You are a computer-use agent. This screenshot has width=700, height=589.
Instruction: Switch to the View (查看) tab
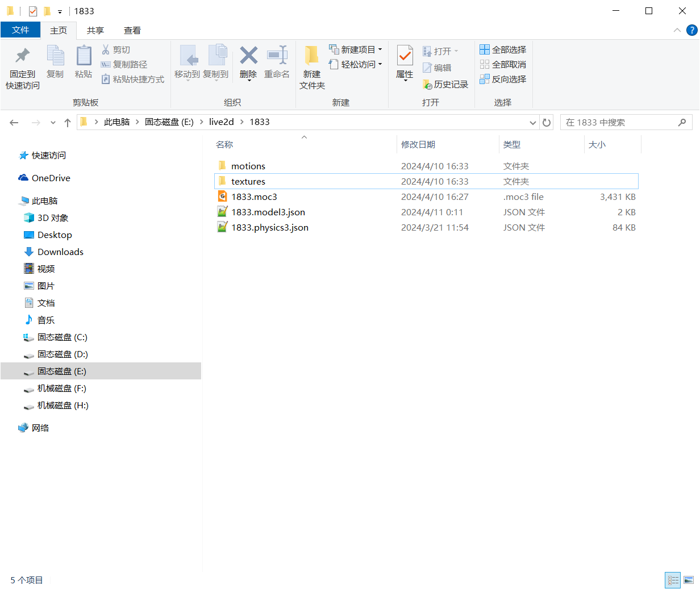[x=132, y=30]
